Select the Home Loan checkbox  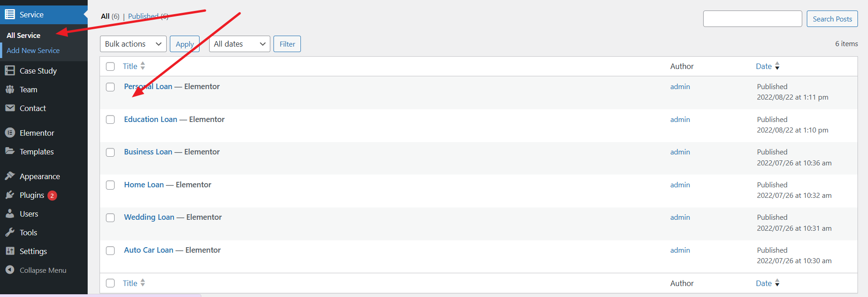click(110, 185)
